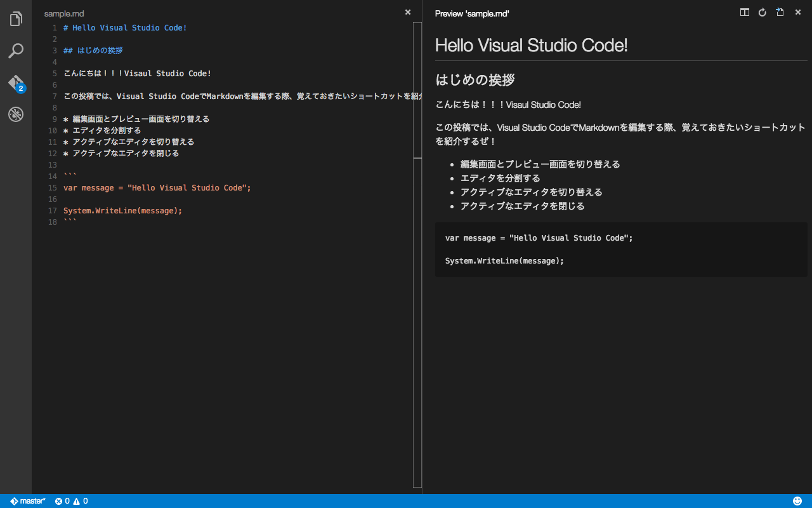Close the sample.md editor
The width and height of the screenshot is (812, 508).
(x=408, y=12)
